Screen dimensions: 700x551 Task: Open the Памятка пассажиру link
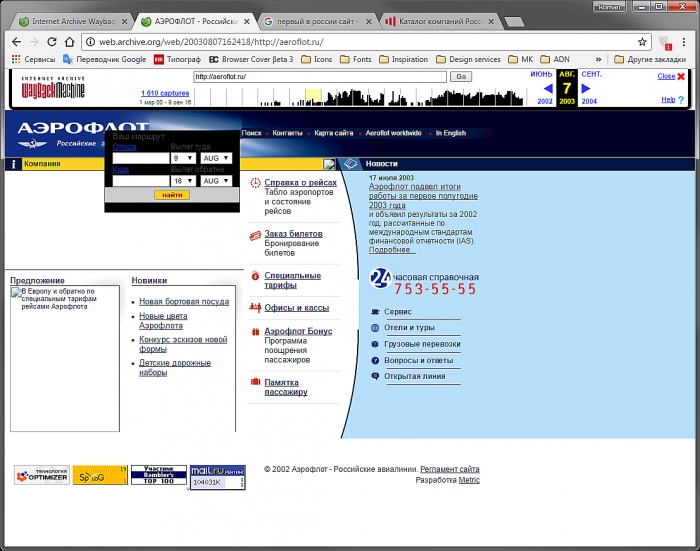click(x=286, y=387)
